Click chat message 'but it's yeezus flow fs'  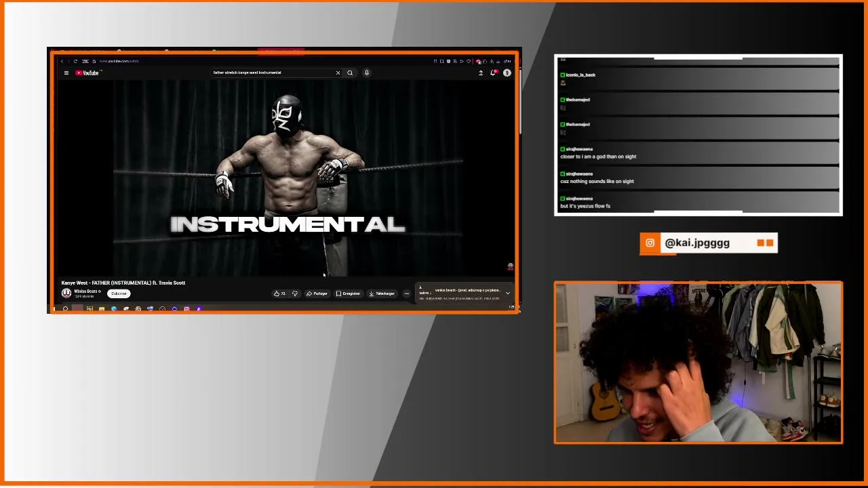(585, 206)
